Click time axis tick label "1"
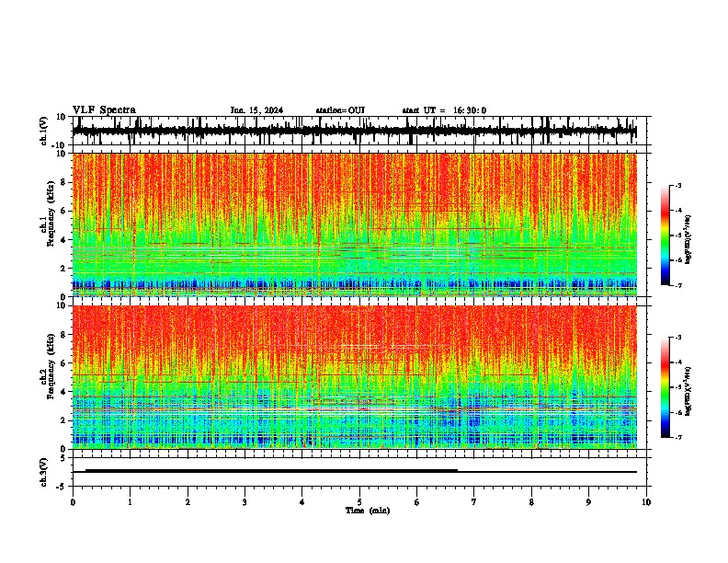The height and width of the screenshot is (563, 728). pyautogui.click(x=130, y=502)
